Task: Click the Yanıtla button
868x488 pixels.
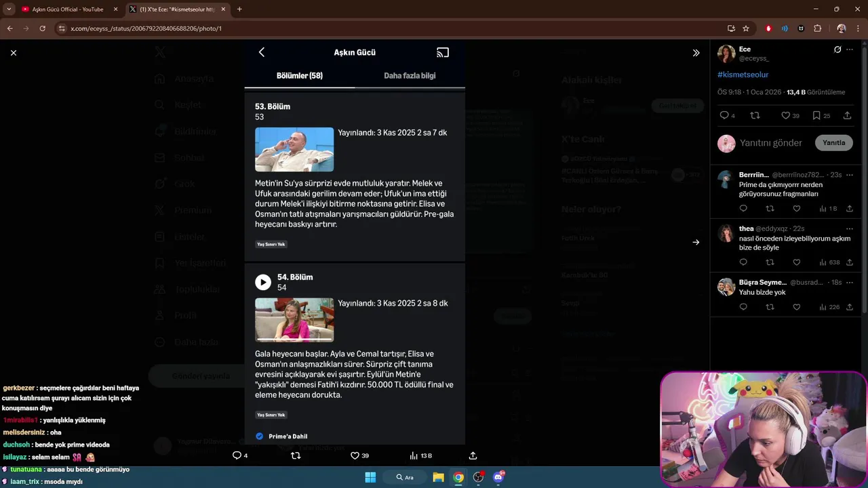Action: click(x=833, y=143)
